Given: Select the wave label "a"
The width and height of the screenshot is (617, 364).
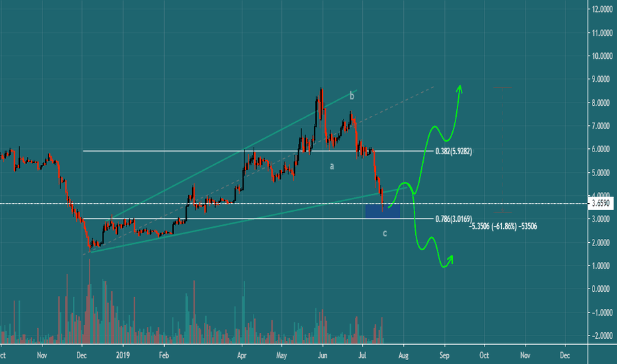Looking at the screenshot, I should click(x=332, y=167).
